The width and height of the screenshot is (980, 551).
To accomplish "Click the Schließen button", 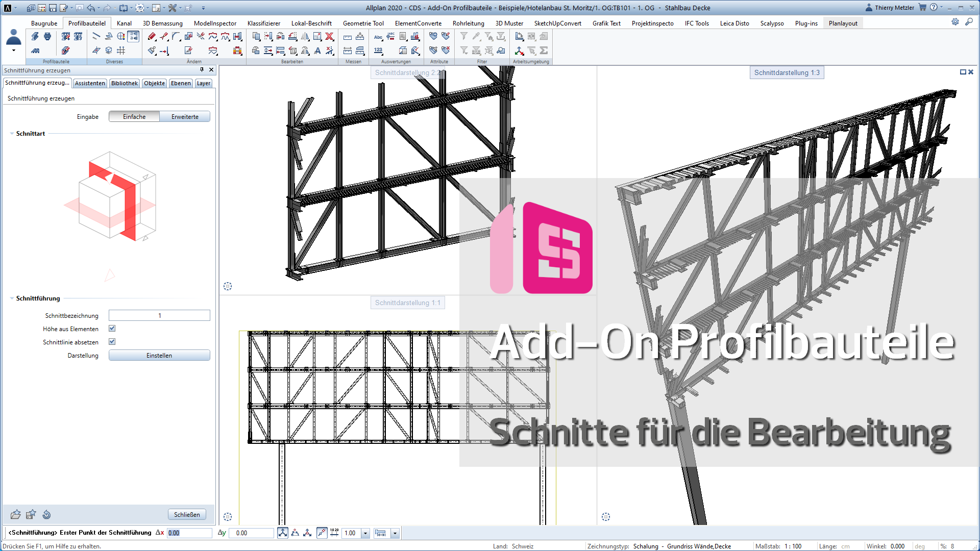I will pyautogui.click(x=187, y=514).
